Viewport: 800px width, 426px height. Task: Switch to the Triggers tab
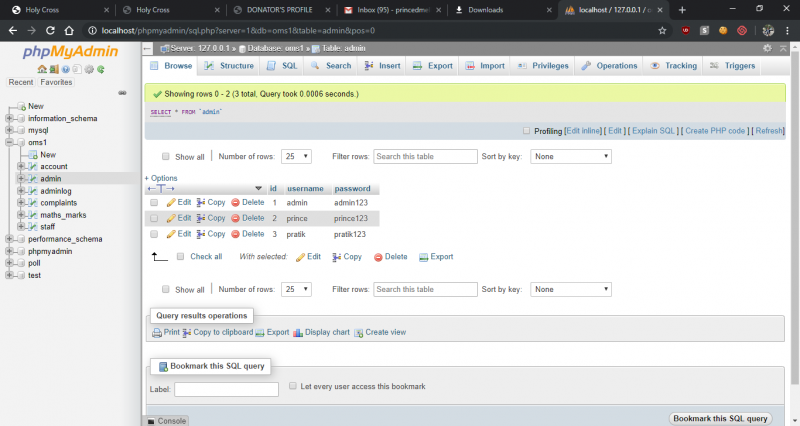point(732,65)
